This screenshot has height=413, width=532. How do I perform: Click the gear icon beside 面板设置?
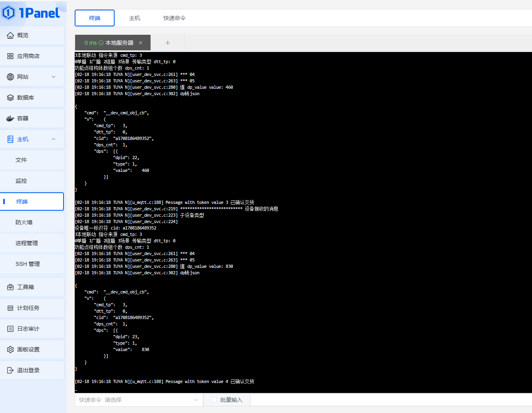pos(10,349)
